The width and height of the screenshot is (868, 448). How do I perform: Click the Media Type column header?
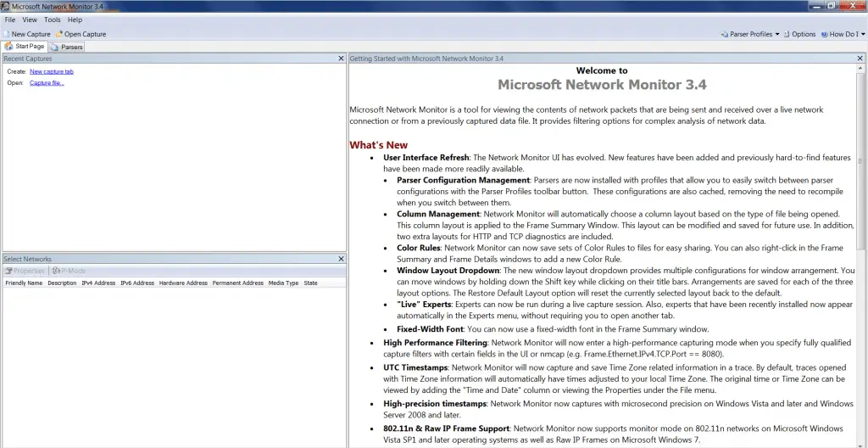tap(283, 283)
